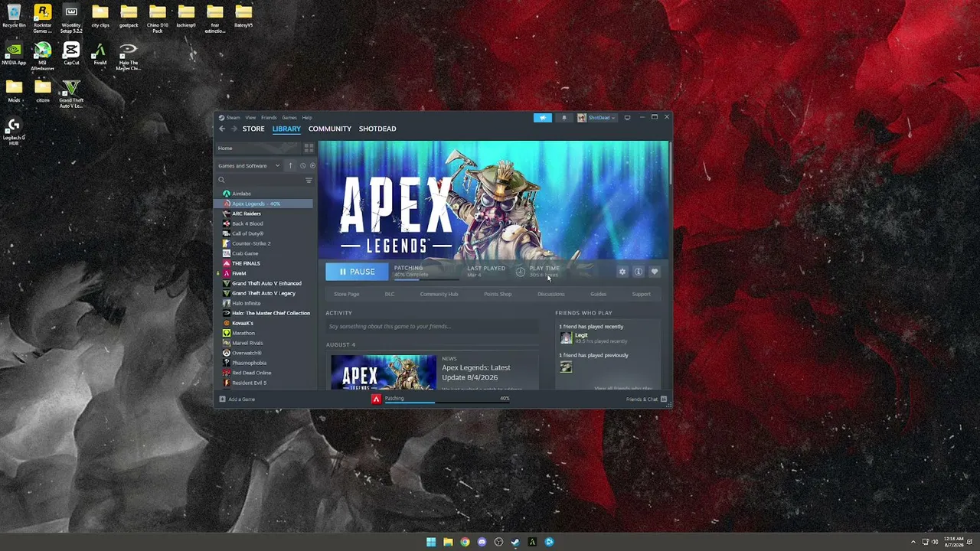Toggle sort by recent activity clock
Screen dimensions: 980x551
302,165
